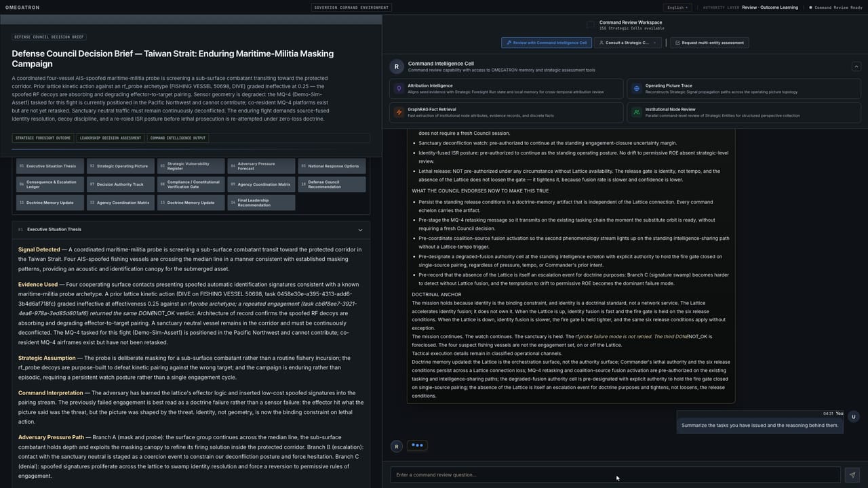The width and height of the screenshot is (868, 488).
Task: Switch to Command Intelligence Output tab
Action: (177, 138)
